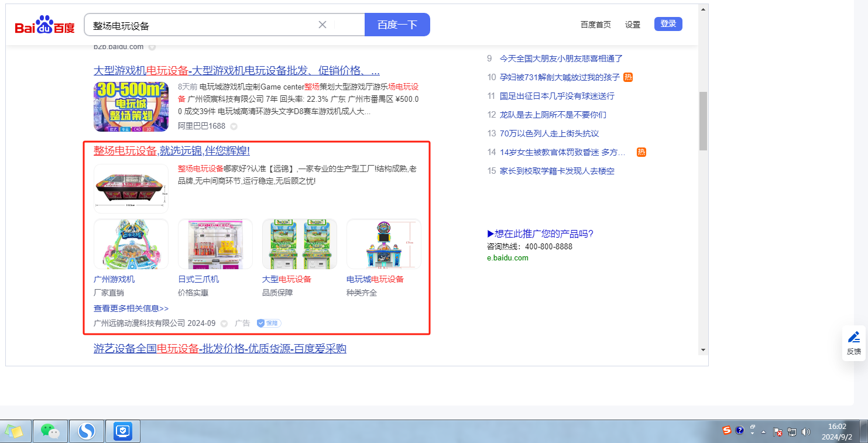
Task: Open the Action Center flag tray icon
Action: point(778,432)
